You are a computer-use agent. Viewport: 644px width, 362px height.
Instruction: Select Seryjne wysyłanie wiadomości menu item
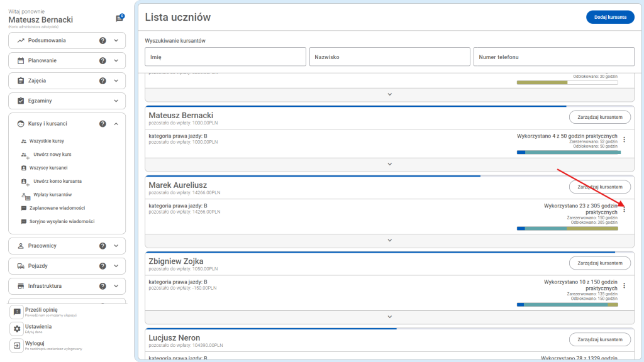[x=64, y=222]
